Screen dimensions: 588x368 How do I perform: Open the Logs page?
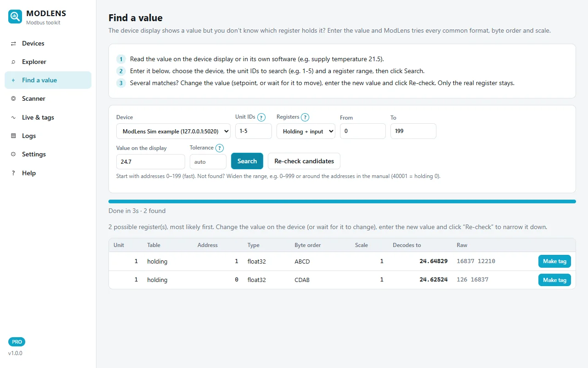click(48, 136)
